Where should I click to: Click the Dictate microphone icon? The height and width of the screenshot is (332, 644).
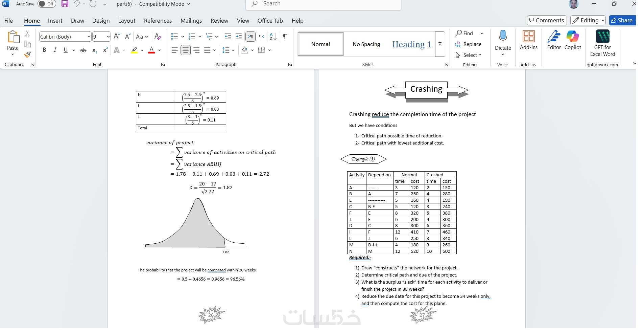(503, 37)
